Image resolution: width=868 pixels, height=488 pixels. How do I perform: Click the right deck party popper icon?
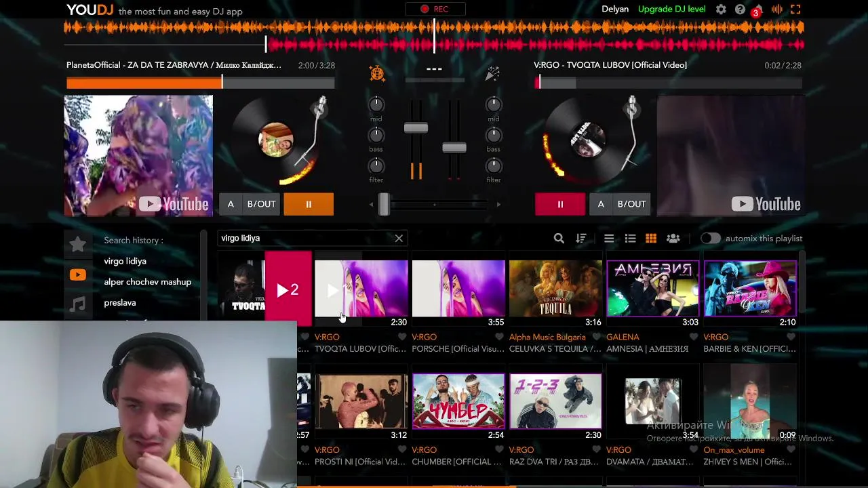(x=492, y=73)
